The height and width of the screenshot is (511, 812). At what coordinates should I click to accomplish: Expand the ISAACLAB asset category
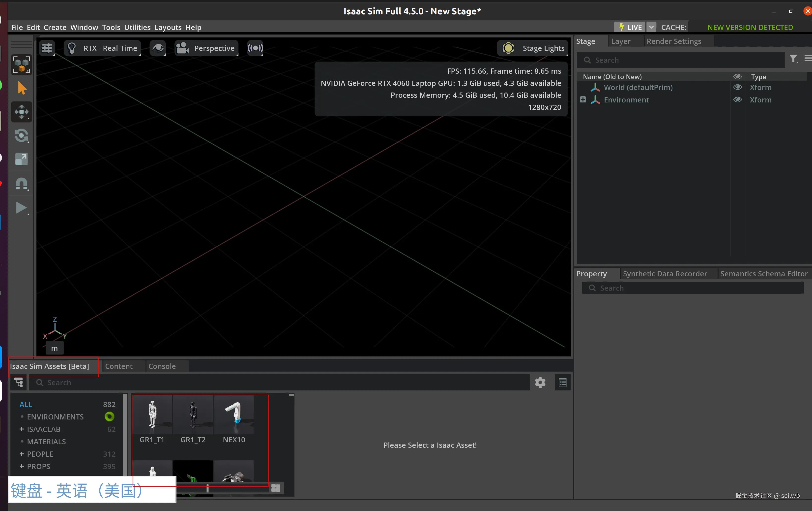(x=22, y=429)
